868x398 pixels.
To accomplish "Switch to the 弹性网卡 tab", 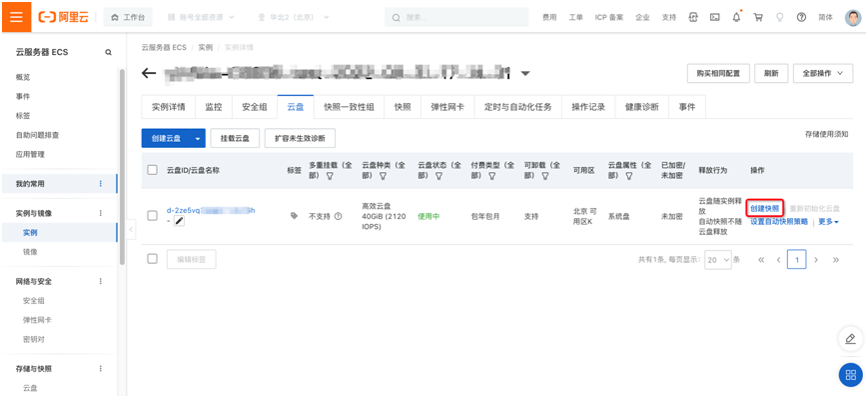I will [x=447, y=107].
